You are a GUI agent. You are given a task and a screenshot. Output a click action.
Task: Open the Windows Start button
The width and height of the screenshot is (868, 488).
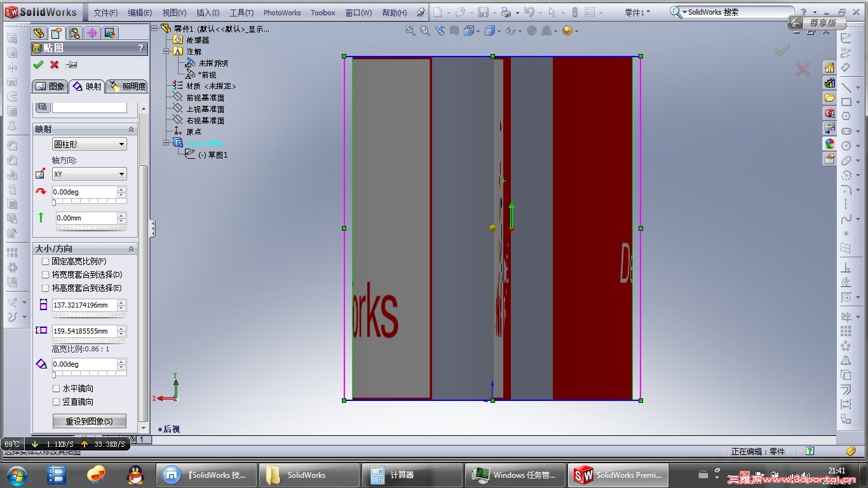pyautogui.click(x=16, y=475)
